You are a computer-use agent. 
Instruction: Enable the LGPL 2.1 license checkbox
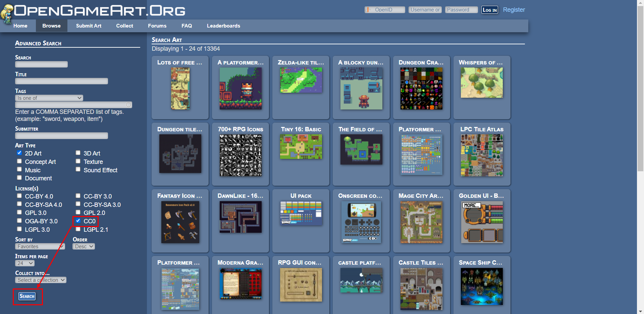[x=78, y=229]
